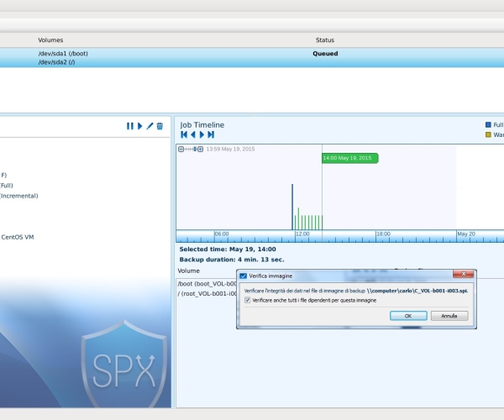
Task: Delete the job with trash icon
Action: pyautogui.click(x=160, y=126)
